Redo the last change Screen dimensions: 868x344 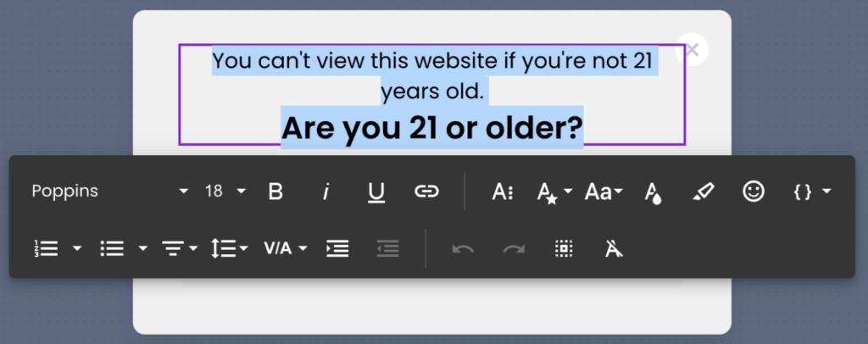(514, 248)
